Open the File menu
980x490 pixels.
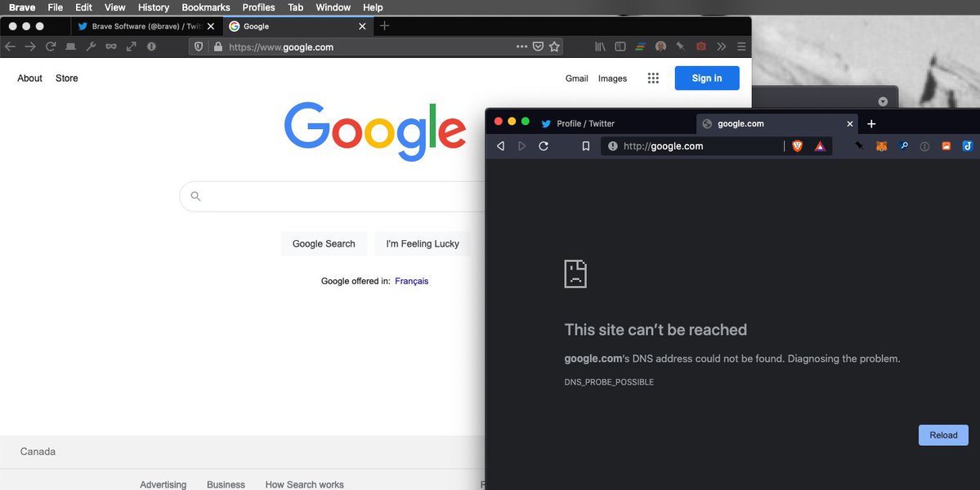point(55,7)
